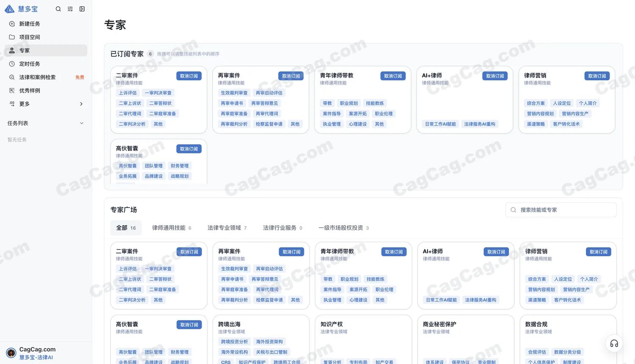Click the 更多 grid icon
The width and height of the screenshot is (635, 364).
pos(12,104)
